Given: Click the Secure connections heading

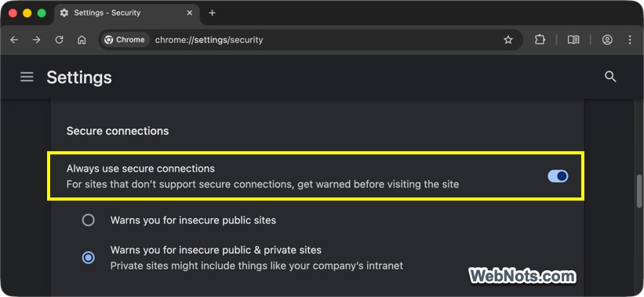Looking at the screenshot, I should coord(118,131).
